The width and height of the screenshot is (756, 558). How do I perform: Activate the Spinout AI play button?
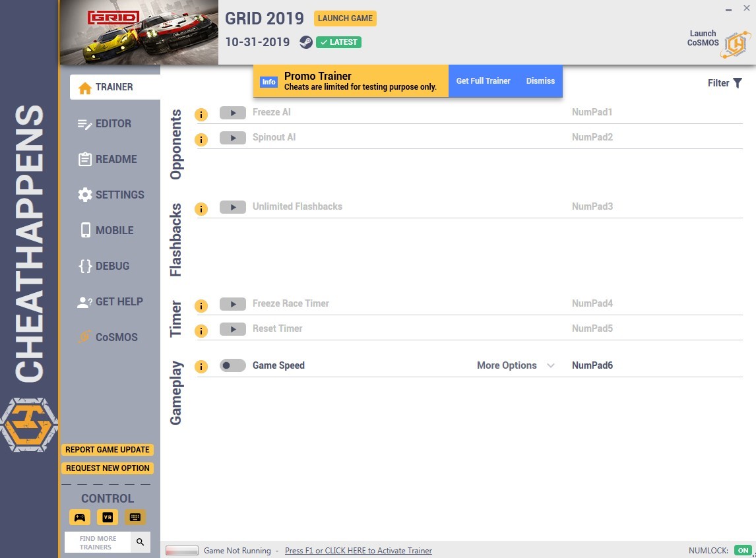(x=233, y=138)
